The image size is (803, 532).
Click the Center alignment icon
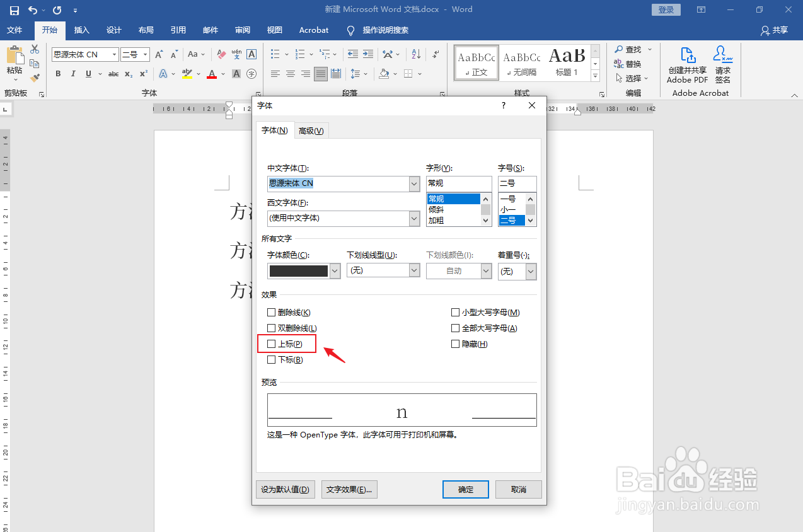tap(291, 74)
